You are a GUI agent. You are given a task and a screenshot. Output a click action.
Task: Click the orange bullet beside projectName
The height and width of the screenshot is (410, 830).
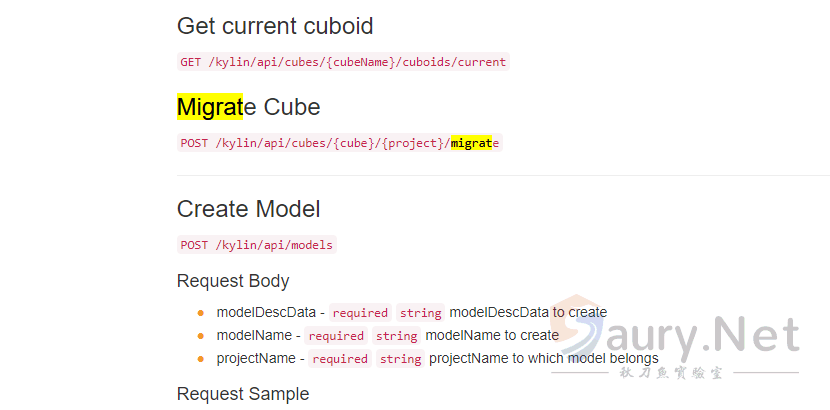click(200, 359)
